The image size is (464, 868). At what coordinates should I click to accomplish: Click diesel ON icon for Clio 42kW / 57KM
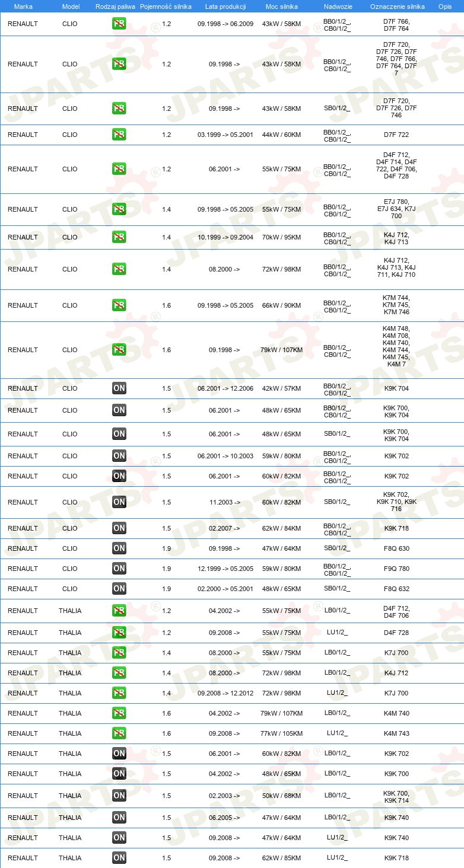[x=119, y=388]
